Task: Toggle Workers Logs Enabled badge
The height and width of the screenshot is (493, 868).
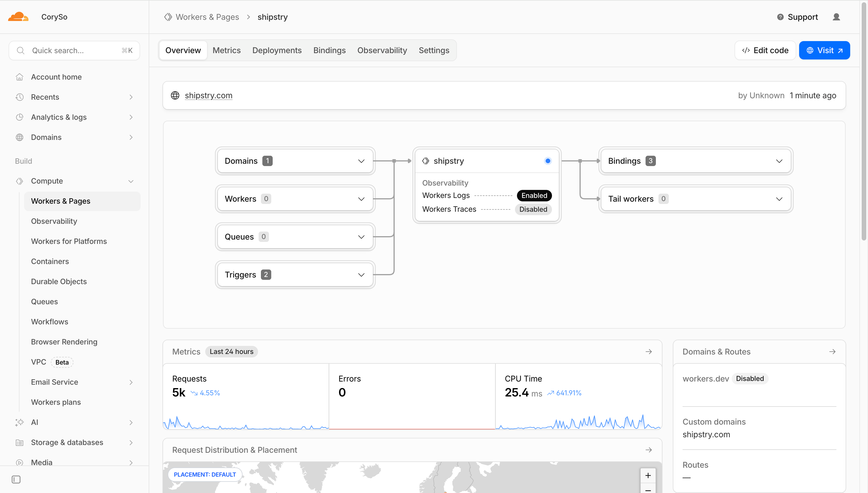Action: 534,195
